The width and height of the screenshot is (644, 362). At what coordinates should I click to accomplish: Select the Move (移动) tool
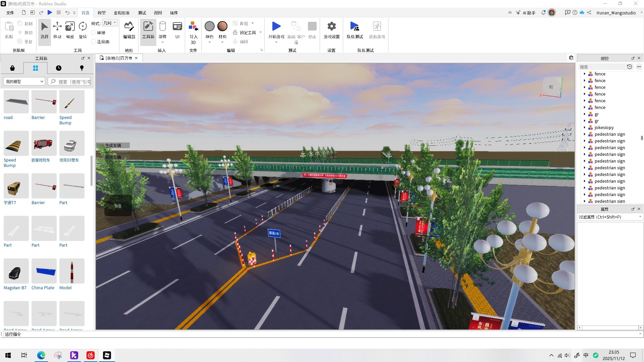point(57,29)
